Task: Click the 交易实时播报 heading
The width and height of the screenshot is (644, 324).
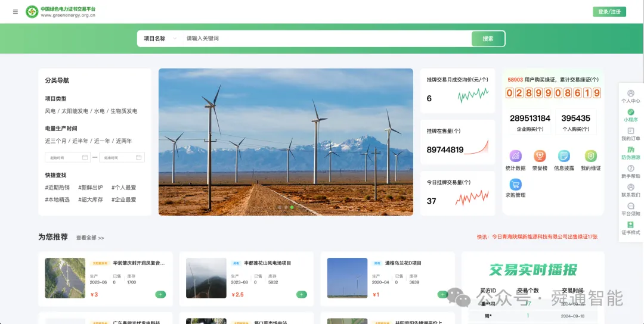Action: point(532,270)
